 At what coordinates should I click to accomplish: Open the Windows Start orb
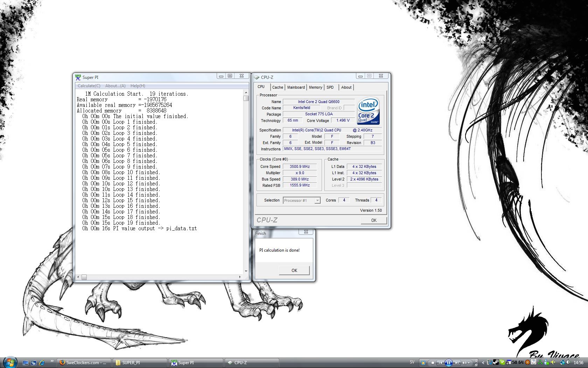pyautogui.click(x=10, y=362)
